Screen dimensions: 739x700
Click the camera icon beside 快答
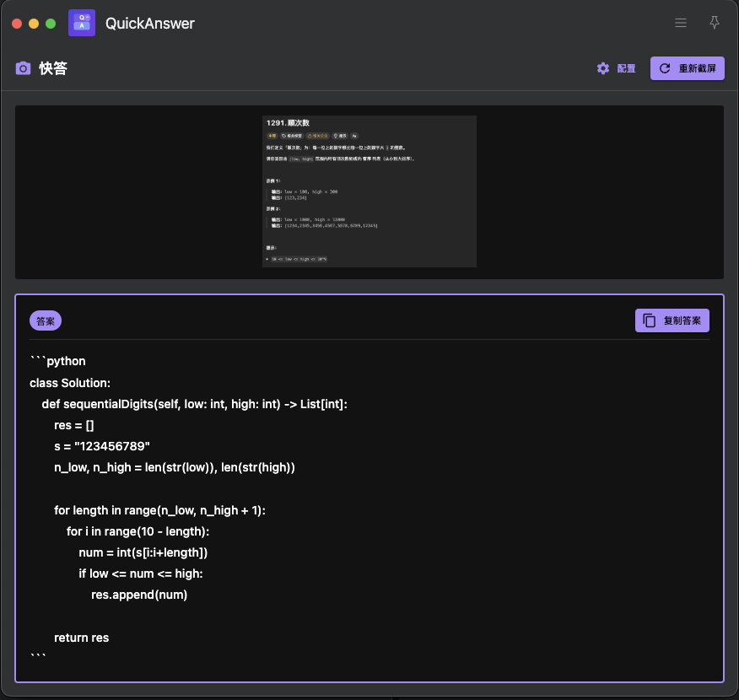pyautogui.click(x=23, y=68)
